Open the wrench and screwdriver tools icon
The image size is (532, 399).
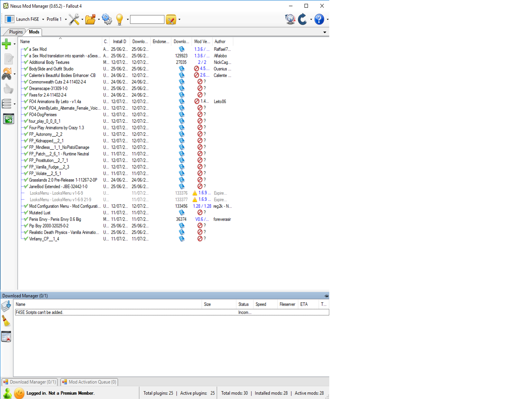(x=74, y=19)
